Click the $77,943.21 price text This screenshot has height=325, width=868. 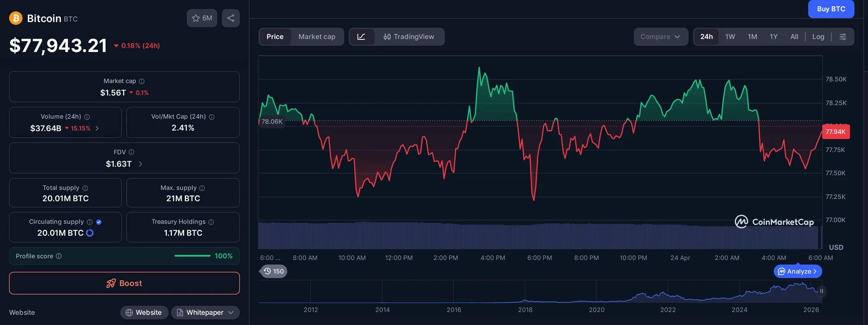coord(58,45)
